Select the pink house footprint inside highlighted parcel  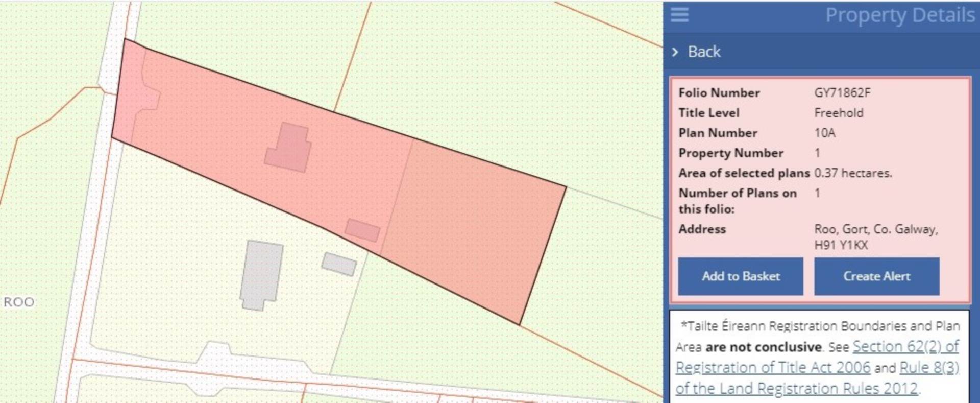click(x=289, y=148)
